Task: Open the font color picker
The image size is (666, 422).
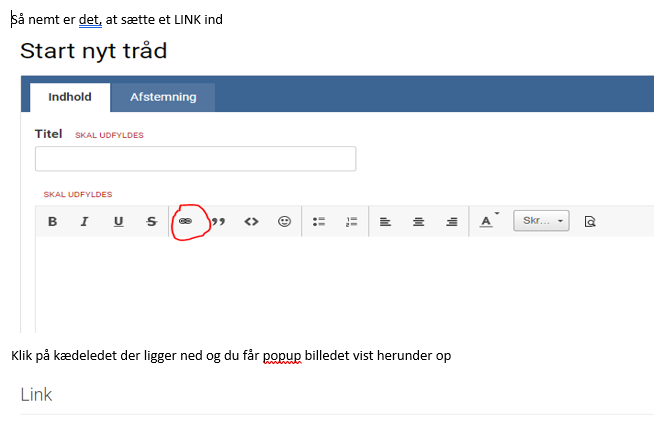Action: 487,221
